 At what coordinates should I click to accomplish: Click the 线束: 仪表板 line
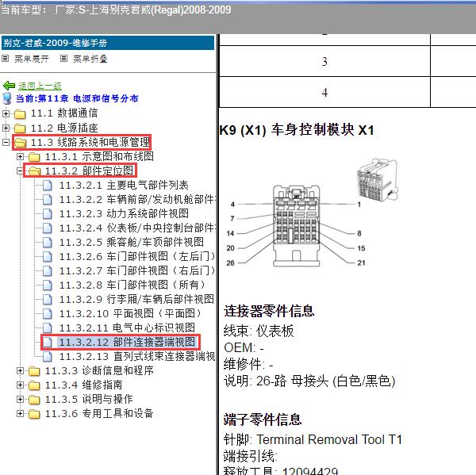click(x=259, y=331)
